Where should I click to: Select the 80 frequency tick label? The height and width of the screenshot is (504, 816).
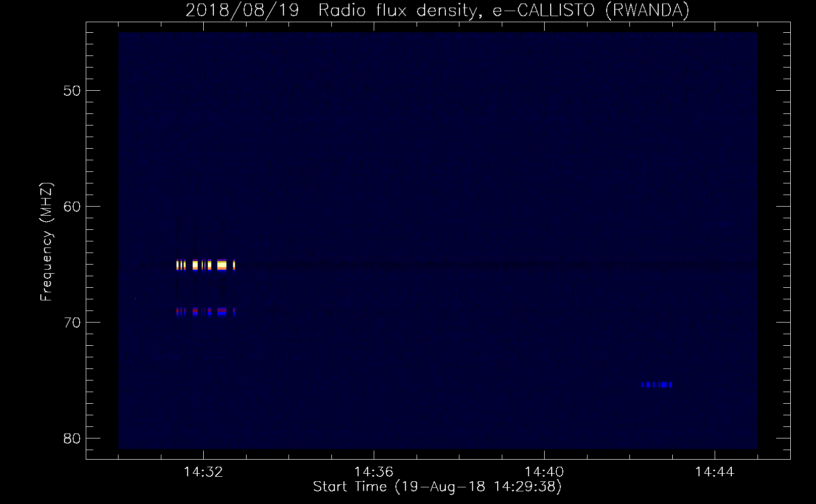pos(72,438)
